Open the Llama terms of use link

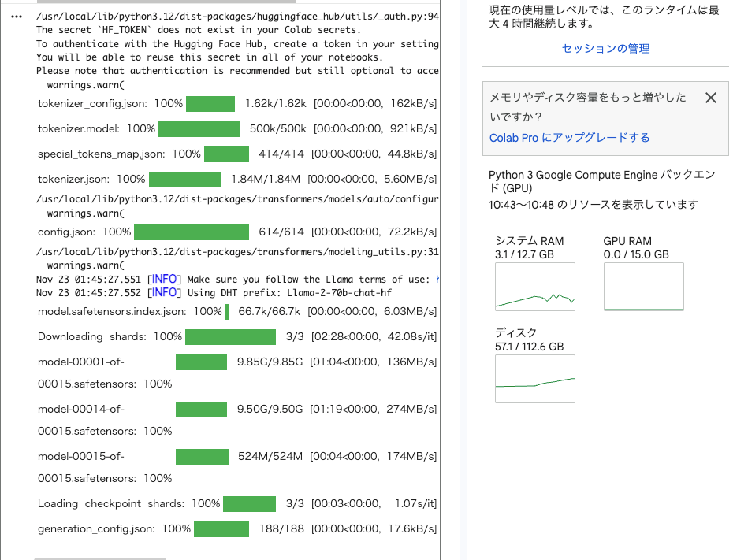(437, 280)
